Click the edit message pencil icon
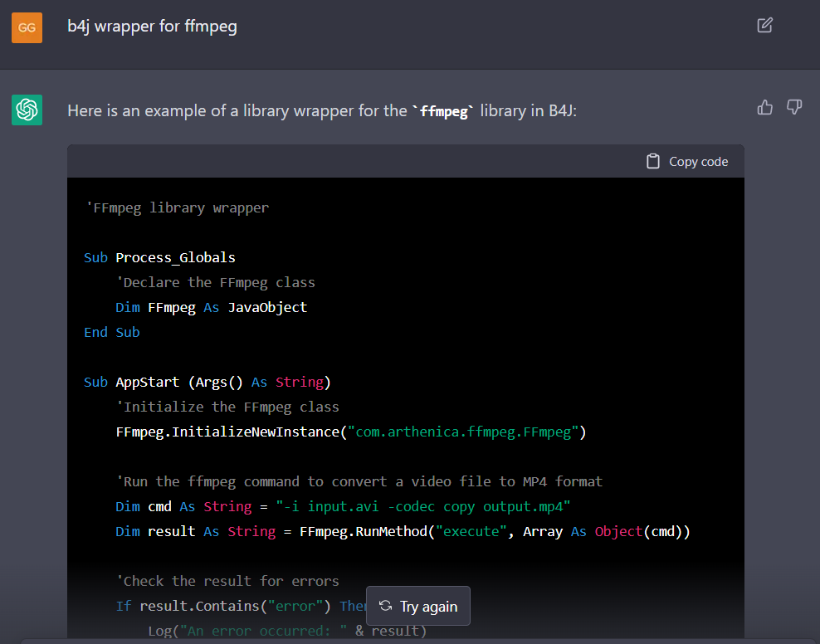 coord(764,25)
